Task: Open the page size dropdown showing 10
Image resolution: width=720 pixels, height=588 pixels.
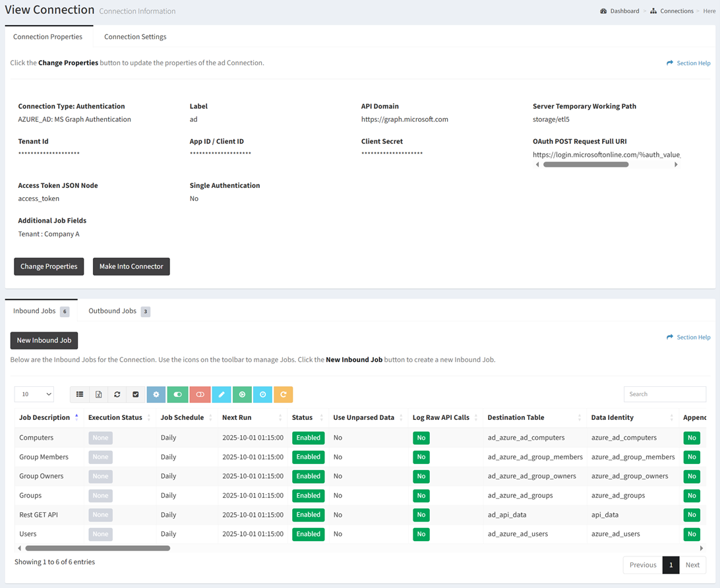Action: [34, 394]
